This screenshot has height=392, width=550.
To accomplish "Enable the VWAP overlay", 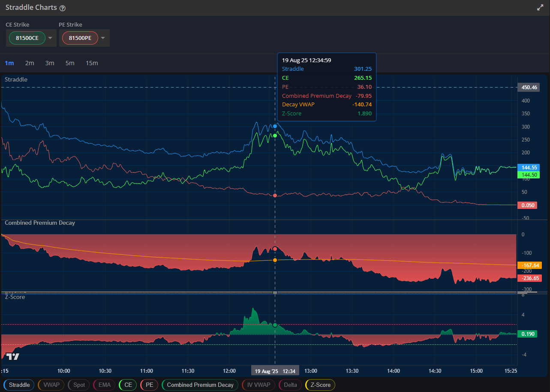I will [x=51, y=385].
